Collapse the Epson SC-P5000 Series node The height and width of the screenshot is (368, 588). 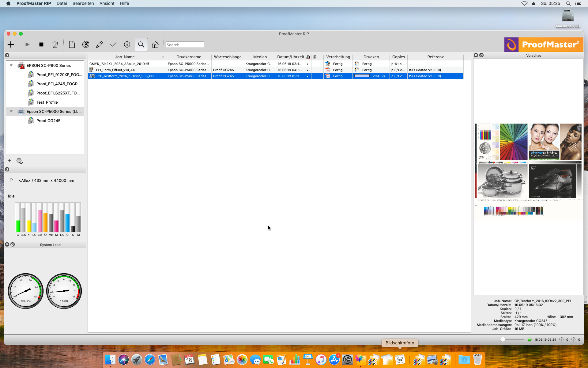[11, 111]
